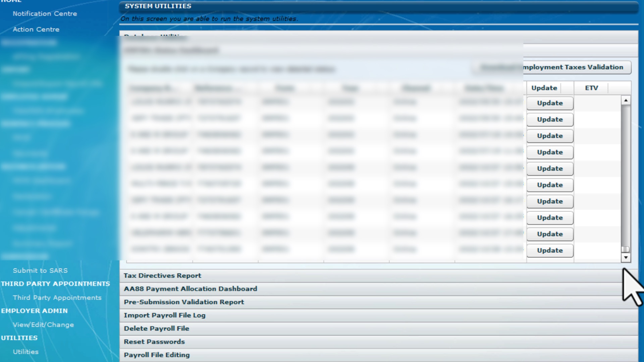Viewport: 644px width, 362px height.
Task: Expand the Delete Payroll File section
Action: (x=379, y=328)
